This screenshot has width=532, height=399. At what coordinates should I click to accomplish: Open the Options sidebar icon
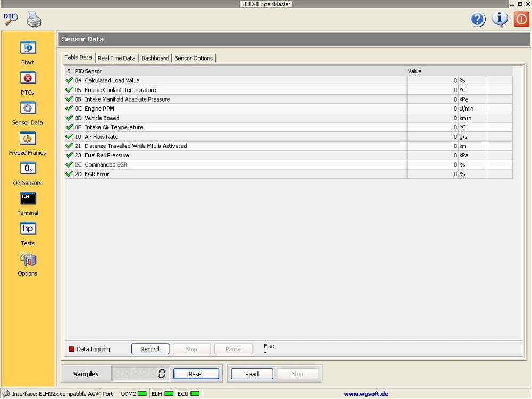click(x=28, y=260)
